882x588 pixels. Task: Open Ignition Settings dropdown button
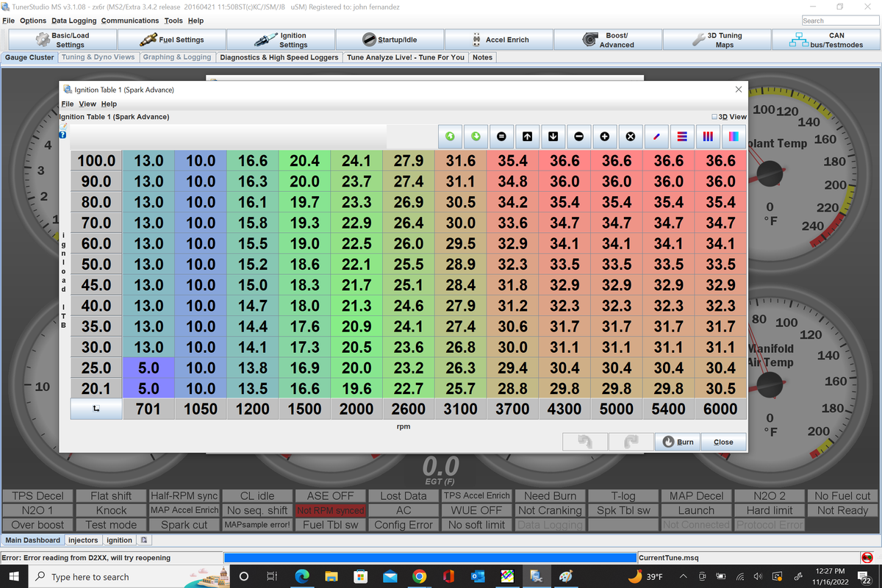click(281, 40)
